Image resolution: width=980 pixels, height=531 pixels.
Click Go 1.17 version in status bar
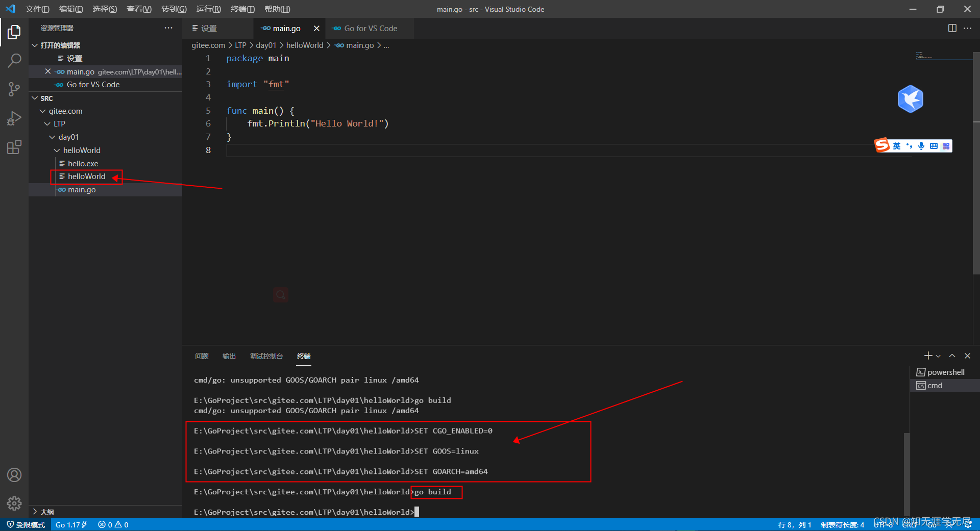tap(71, 525)
